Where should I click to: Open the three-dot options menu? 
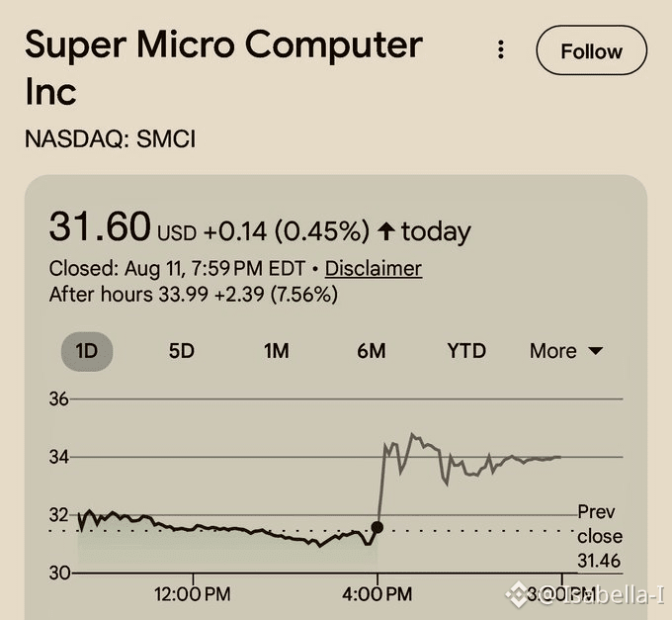[x=501, y=49]
